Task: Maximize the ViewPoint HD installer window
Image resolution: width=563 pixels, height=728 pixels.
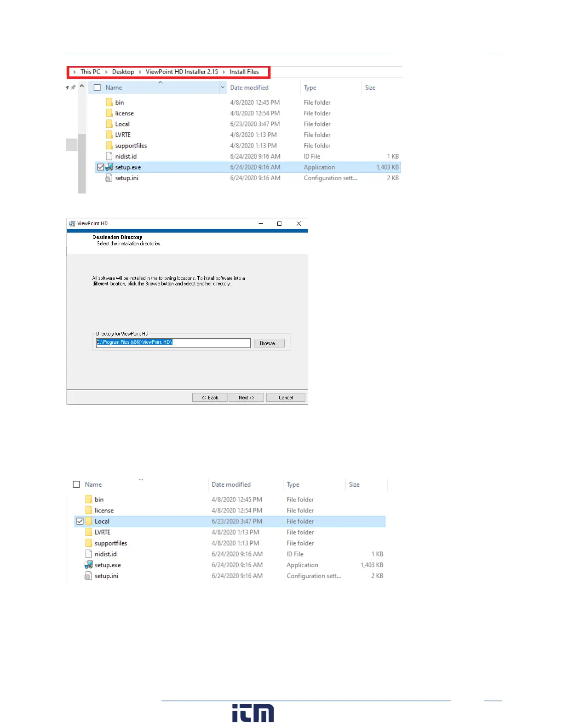Action: (279, 223)
